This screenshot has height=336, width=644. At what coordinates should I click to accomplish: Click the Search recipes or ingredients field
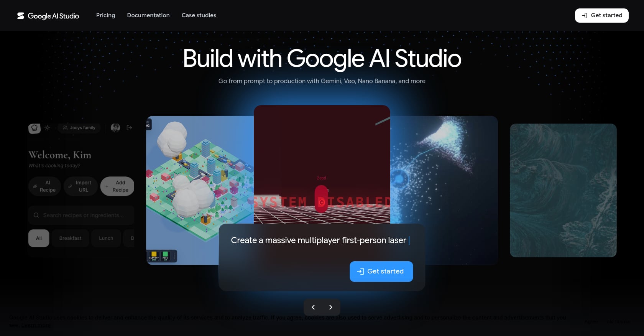(81, 215)
